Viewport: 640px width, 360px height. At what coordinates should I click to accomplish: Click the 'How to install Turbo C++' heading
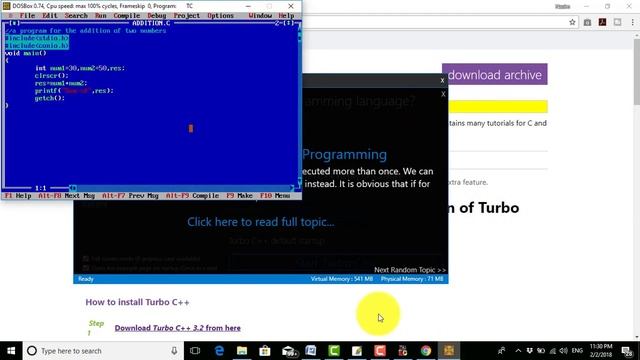coord(137,302)
